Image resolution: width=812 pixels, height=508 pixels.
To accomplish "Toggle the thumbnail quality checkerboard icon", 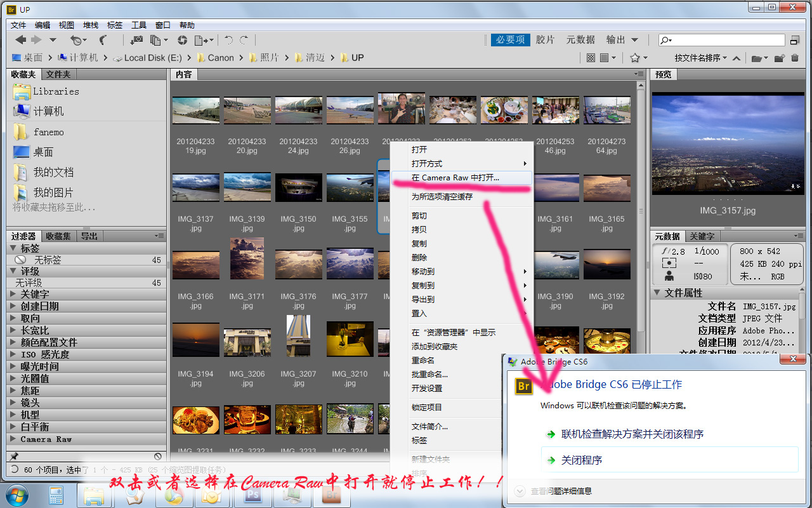I will [x=591, y=58].
